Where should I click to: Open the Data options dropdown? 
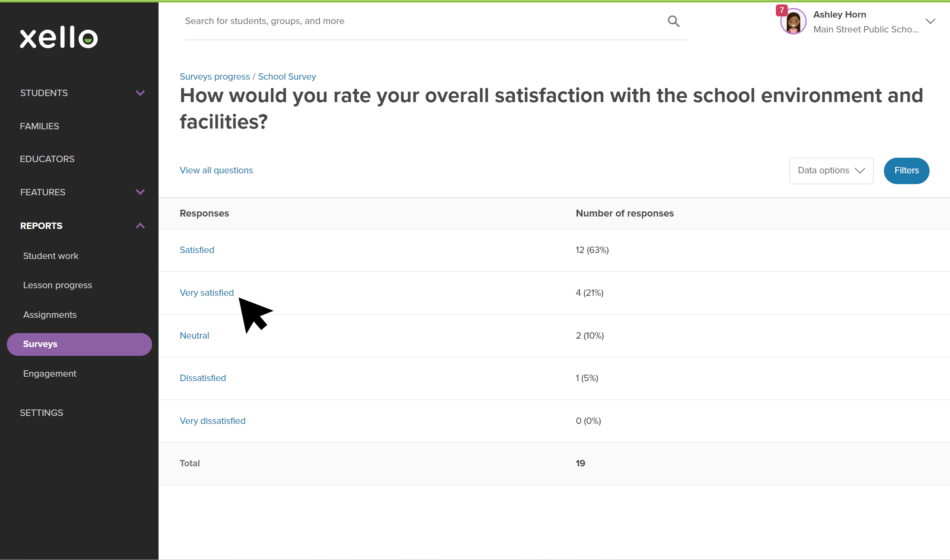[831, 171]
